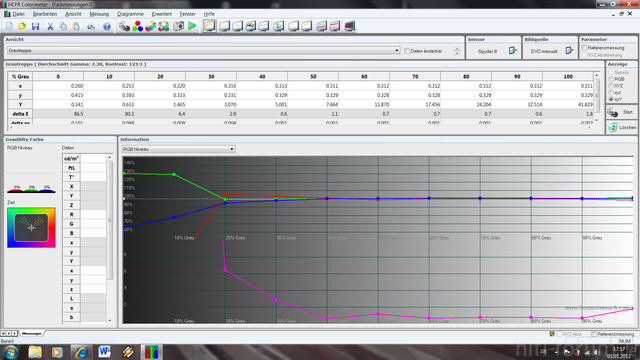Image resolution: width=640 pixels, height=360 pixels.
Task: Click the scissors cut icon
Action: (x=50, y=27)
